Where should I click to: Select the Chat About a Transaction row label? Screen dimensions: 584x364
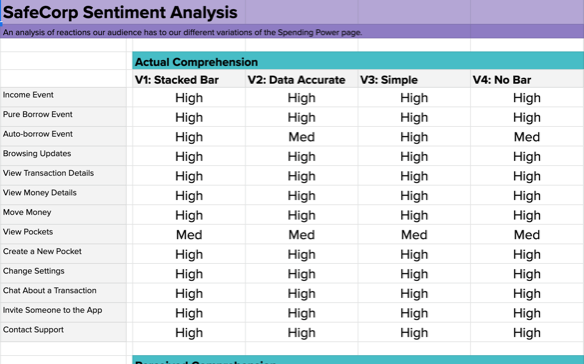(50, 290)
